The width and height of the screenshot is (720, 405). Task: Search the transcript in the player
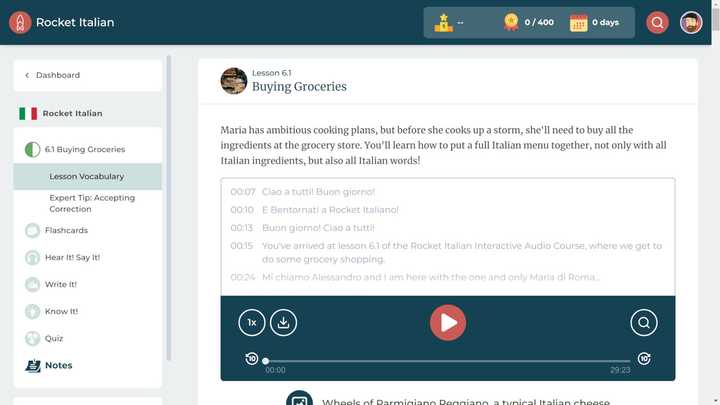[x=644, y=323]
